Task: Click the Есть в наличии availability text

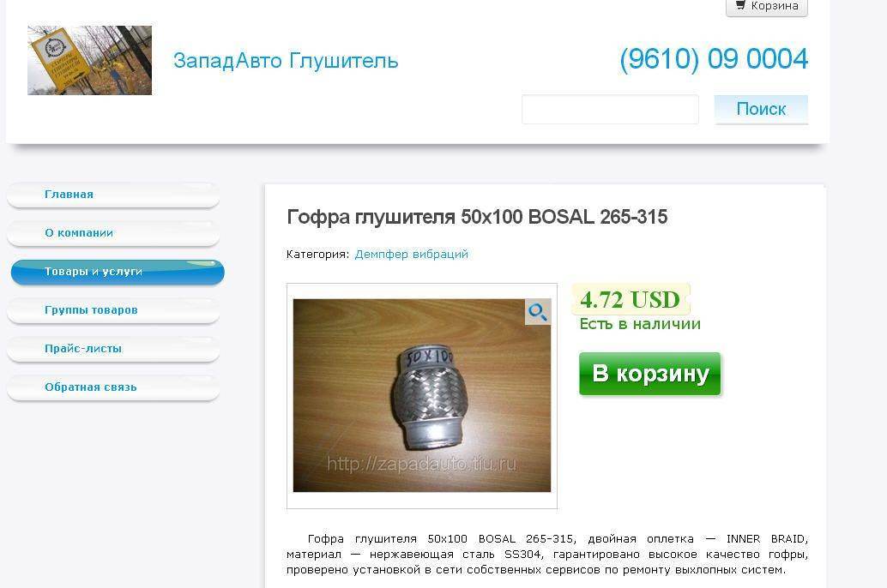Action: (640, 324)
